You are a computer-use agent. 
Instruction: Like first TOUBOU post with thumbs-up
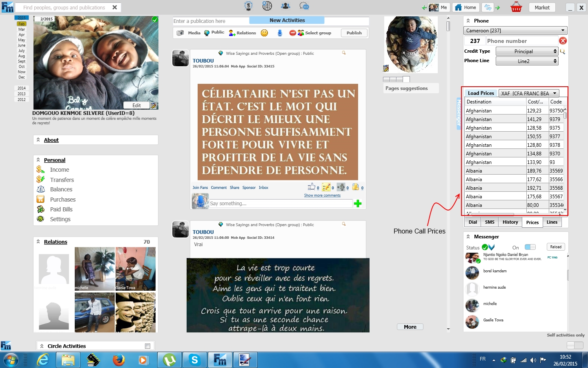pyautogui.click(x=312, y=187)
